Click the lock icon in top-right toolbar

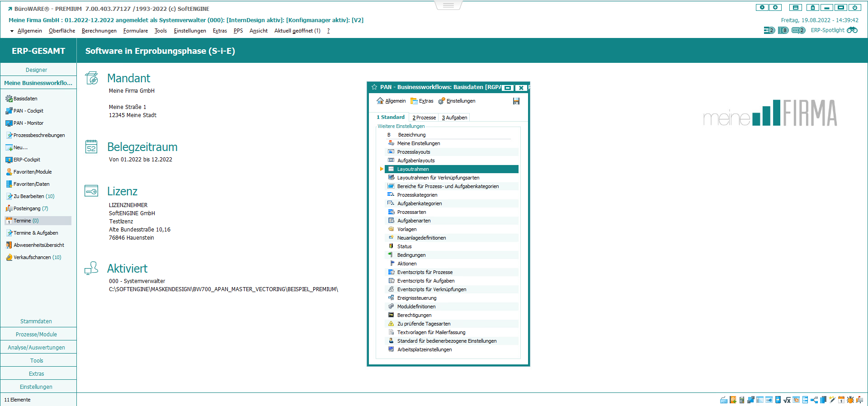pos(812,8)
